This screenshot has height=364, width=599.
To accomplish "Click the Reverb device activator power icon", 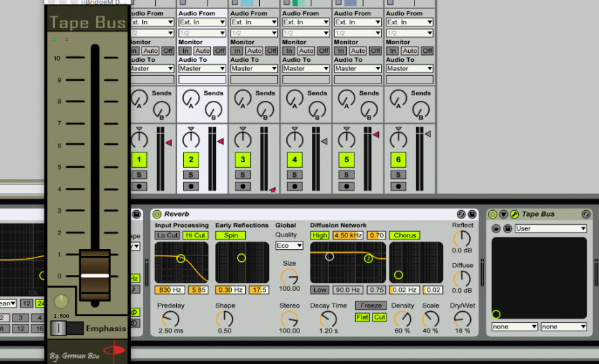I will pyautogui.click(x=157, y=214).
